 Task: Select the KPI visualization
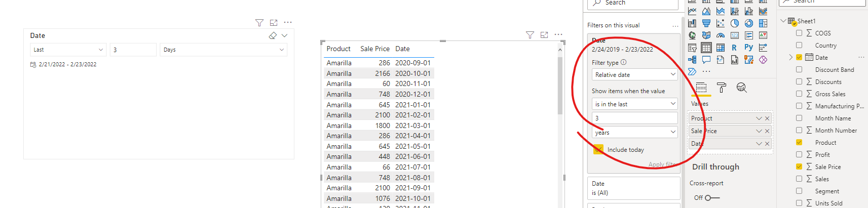pyautogui.click(x=763, y=35)
